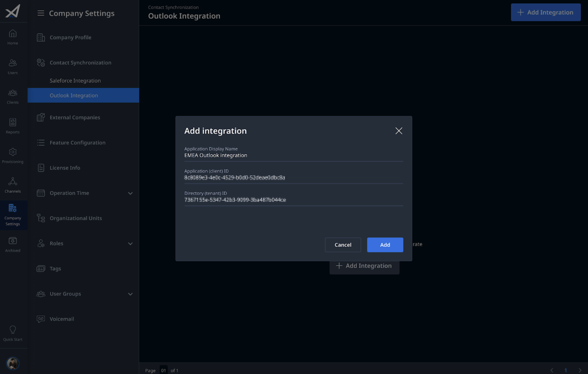Click top-right Add Integration button
The width and height of the screenshot is (588, 374).
tap(546, 12)
